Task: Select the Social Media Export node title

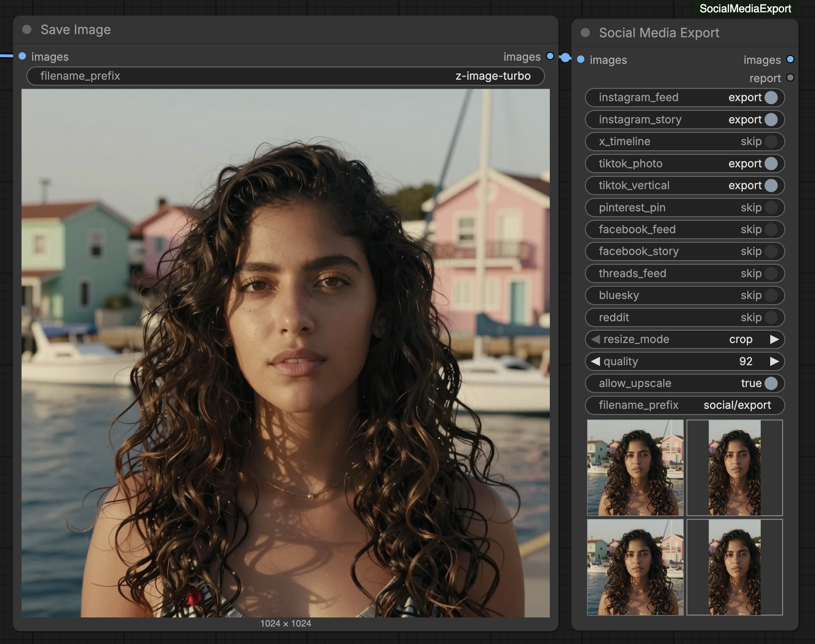Action: coord(659,33)
